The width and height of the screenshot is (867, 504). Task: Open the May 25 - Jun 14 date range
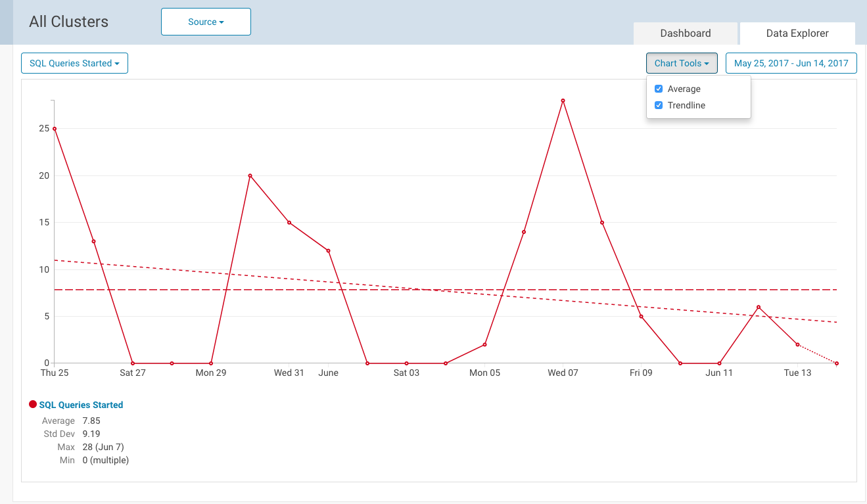pyautogui.click(x=791, y=63)
